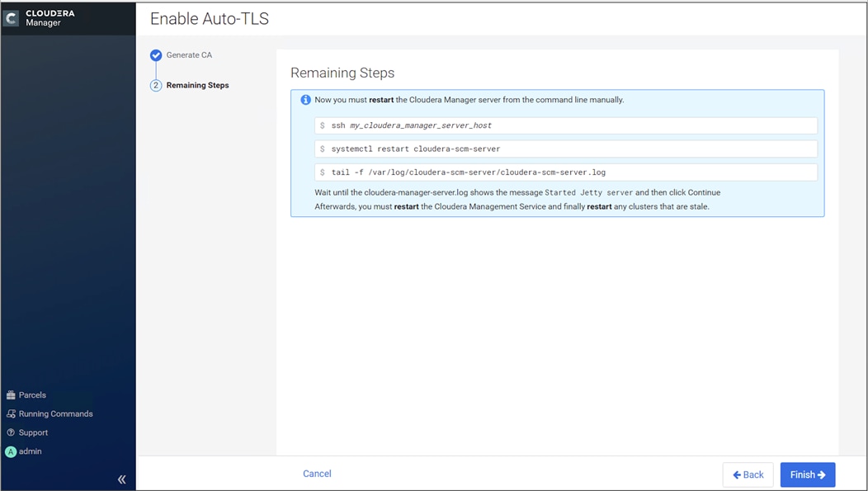Click the 'Now you must restart' instruction text
Screen dimensions: 868x491
coord(469,100)
